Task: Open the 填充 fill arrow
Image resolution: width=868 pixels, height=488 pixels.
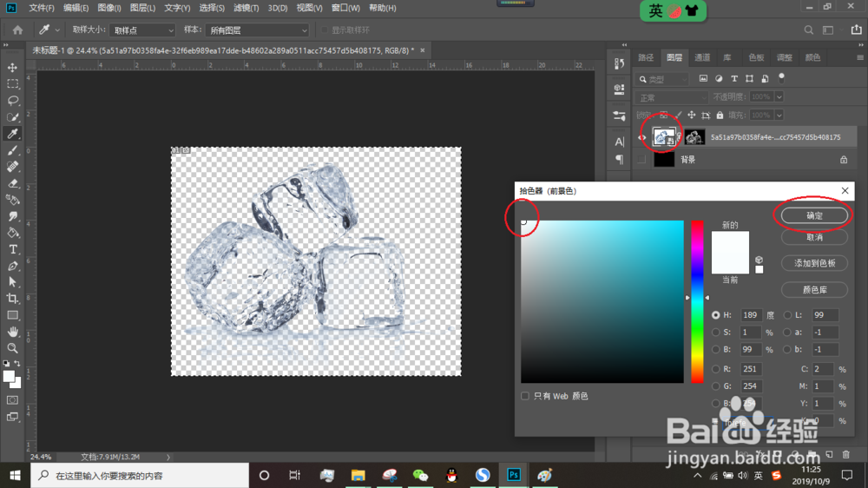Action: [x=779, y=115]
